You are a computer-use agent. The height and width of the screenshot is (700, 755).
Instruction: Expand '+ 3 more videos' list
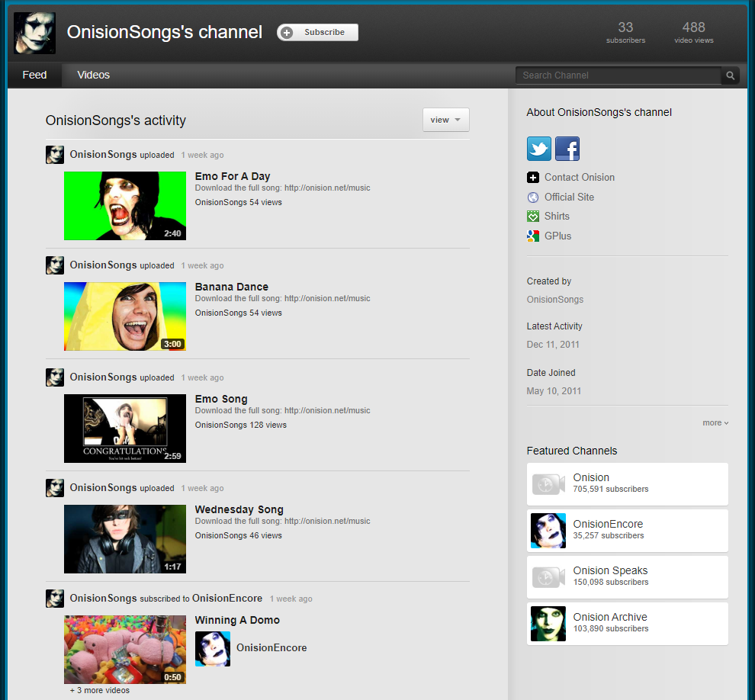(x=99, y=690)
